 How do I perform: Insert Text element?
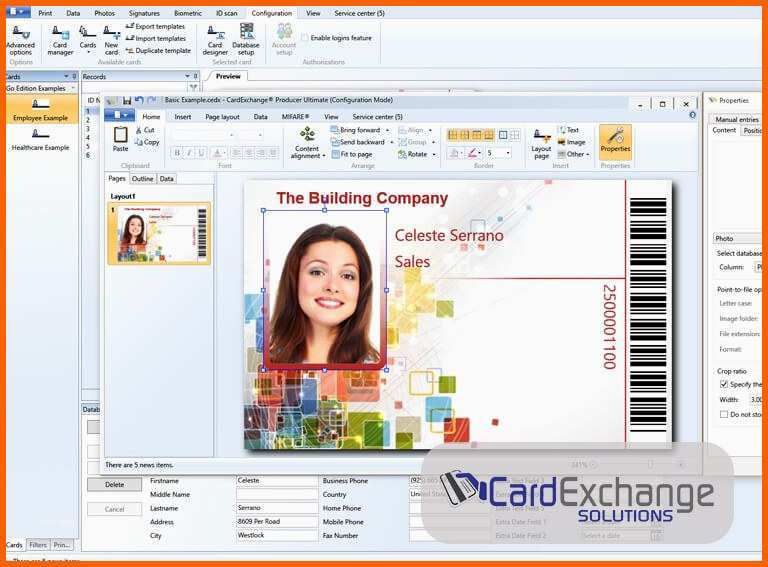568,130
